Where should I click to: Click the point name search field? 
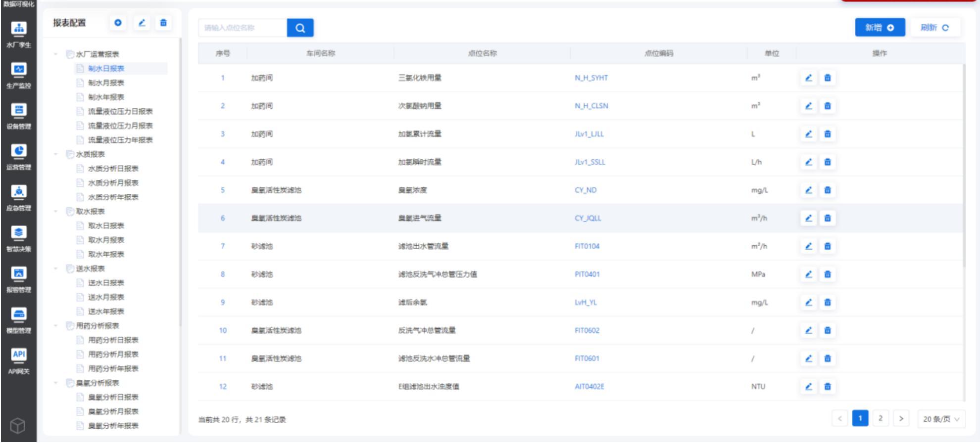pos(243,28)
